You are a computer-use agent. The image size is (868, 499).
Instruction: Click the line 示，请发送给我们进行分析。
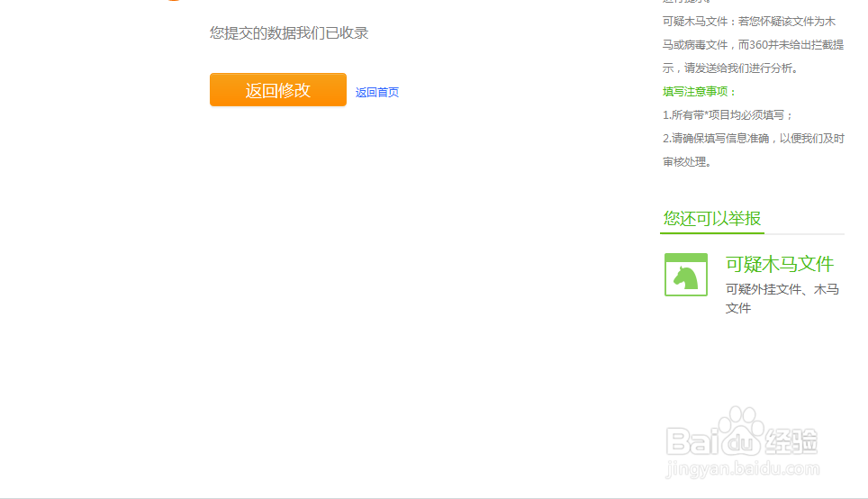732,68
